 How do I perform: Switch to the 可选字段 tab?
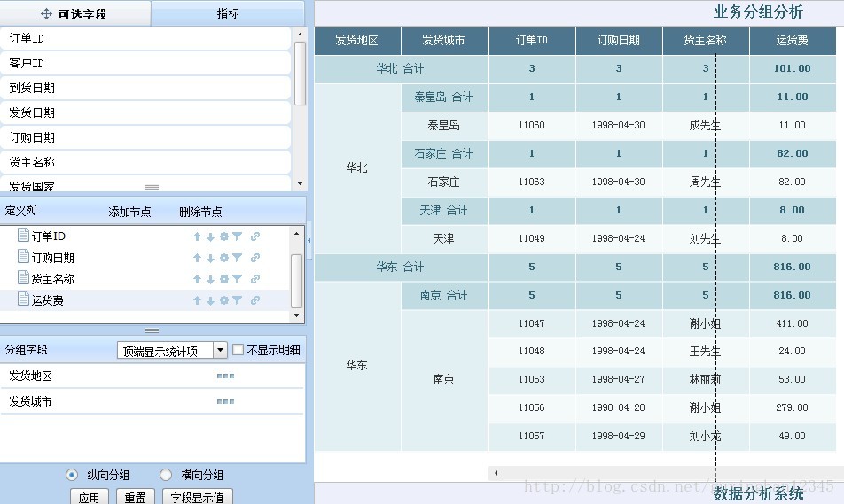(x=74, y=13)
